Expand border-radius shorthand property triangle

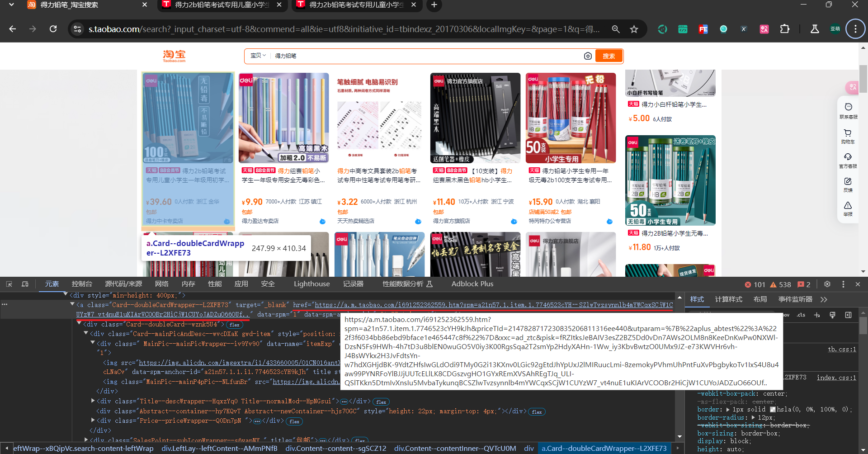click(x=753, y=417)
